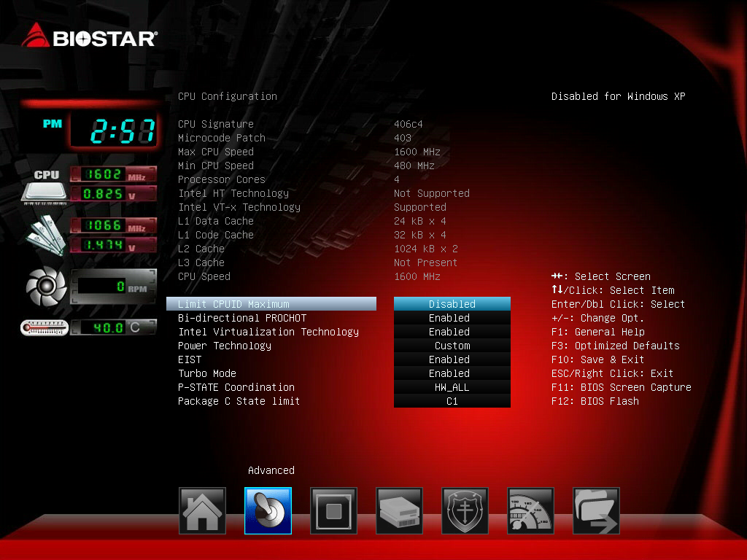
Task: Click the memory modules icon
Action: (x=46, y=236)
